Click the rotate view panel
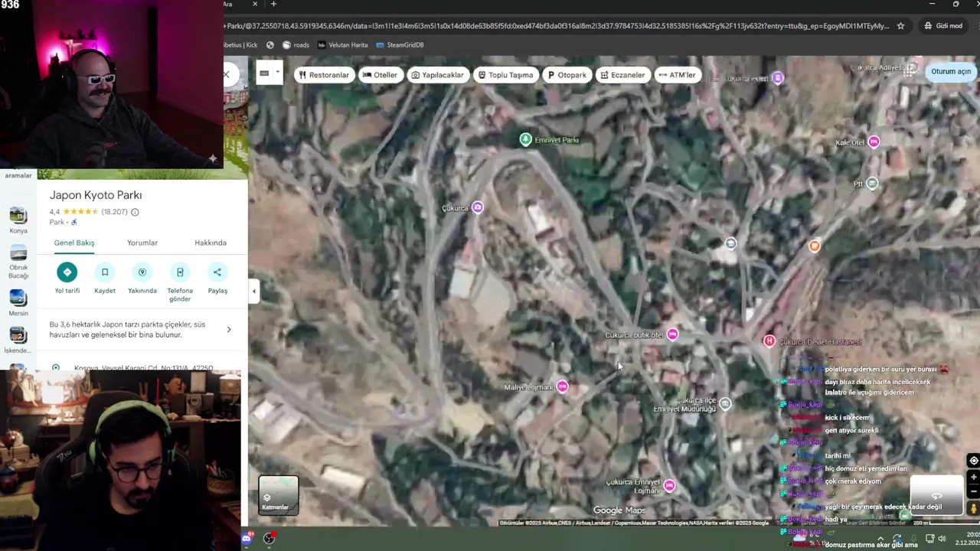The height and width of the screenshot is (551, 980). click(936, 495)
